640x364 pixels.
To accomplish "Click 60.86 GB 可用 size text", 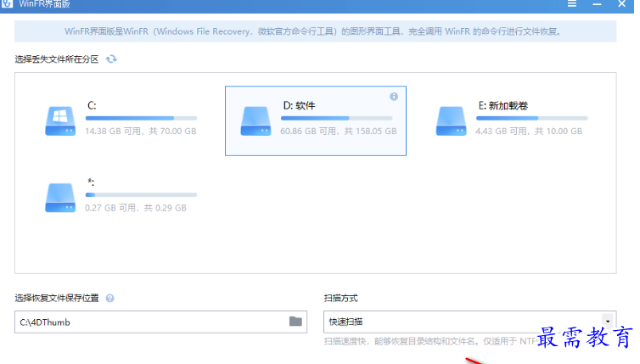I will coord(339,131).
